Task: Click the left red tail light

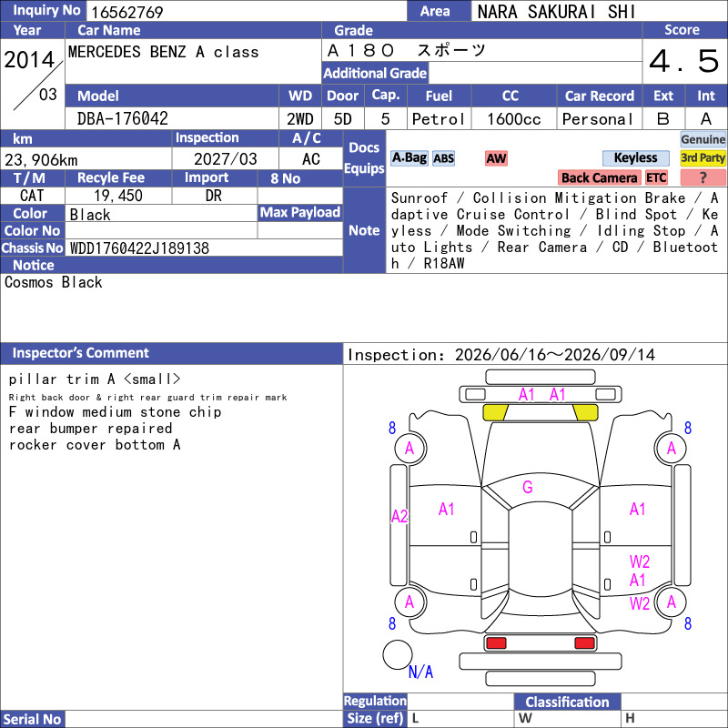Action: click(496, 643)
